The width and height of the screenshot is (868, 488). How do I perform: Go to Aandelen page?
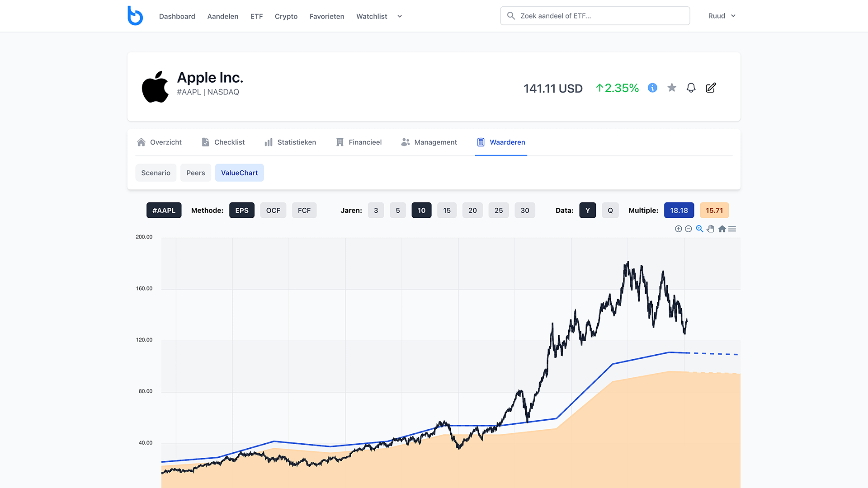pyautogui.click(x=223, y=16)
